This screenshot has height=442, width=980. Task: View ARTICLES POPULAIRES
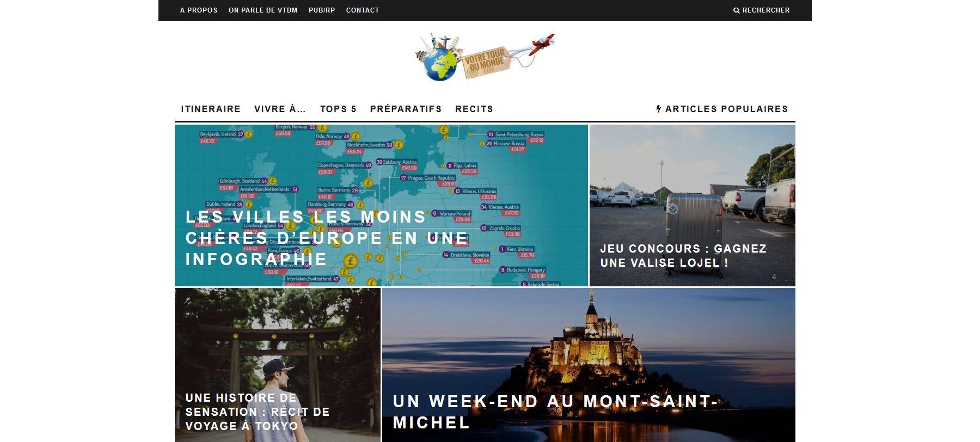pyautogui.click(x=726, y=109)
